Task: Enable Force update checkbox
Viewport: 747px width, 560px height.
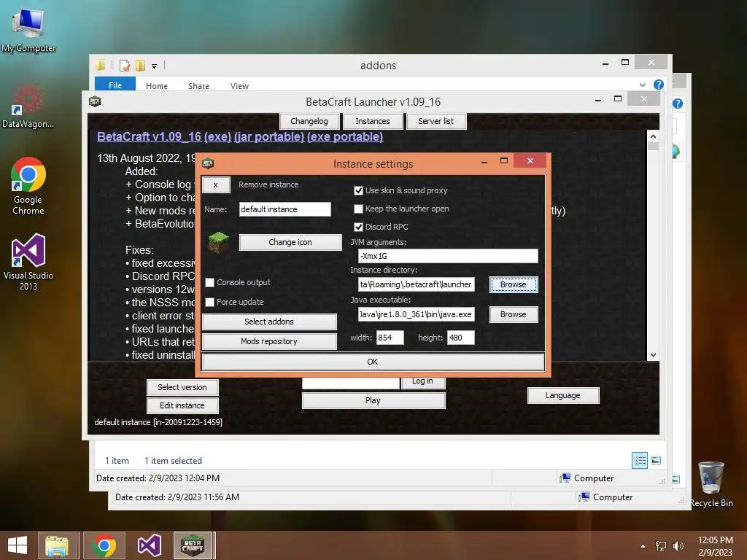Action: pos(209,302)
